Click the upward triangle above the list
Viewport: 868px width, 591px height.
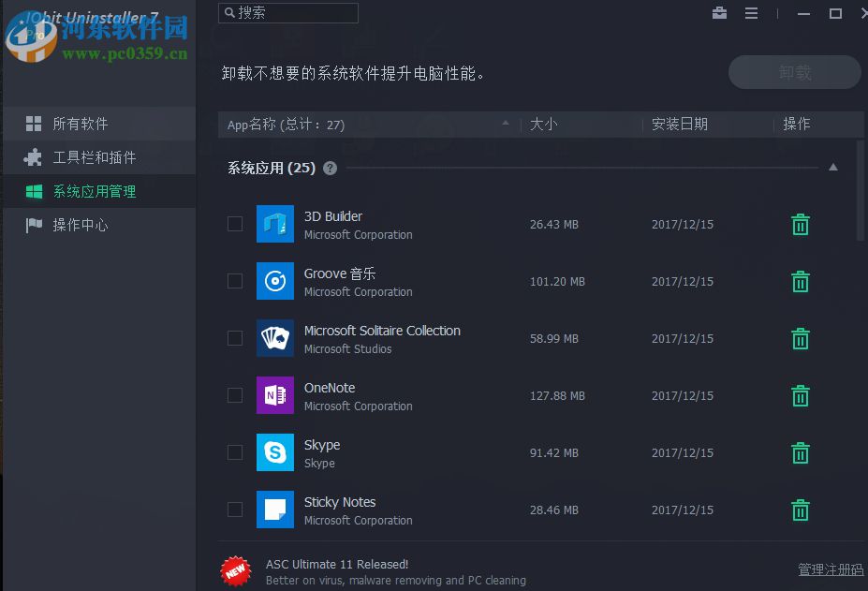point(832,166)
